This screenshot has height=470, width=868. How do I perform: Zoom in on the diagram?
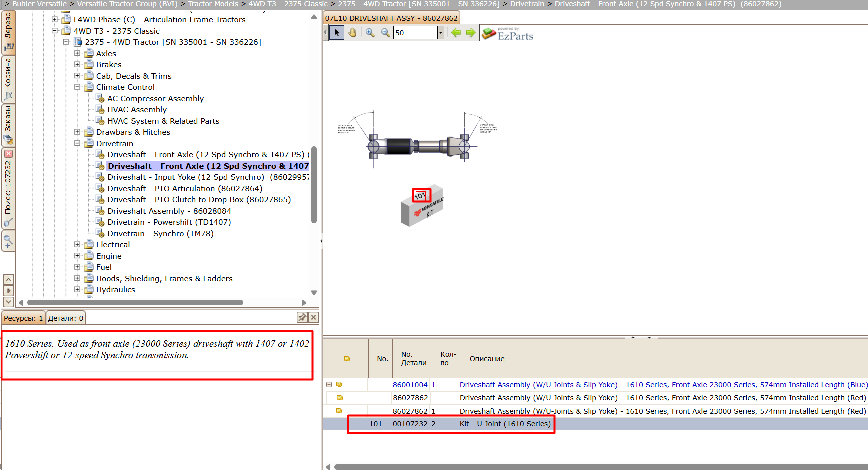pos(370,33)
